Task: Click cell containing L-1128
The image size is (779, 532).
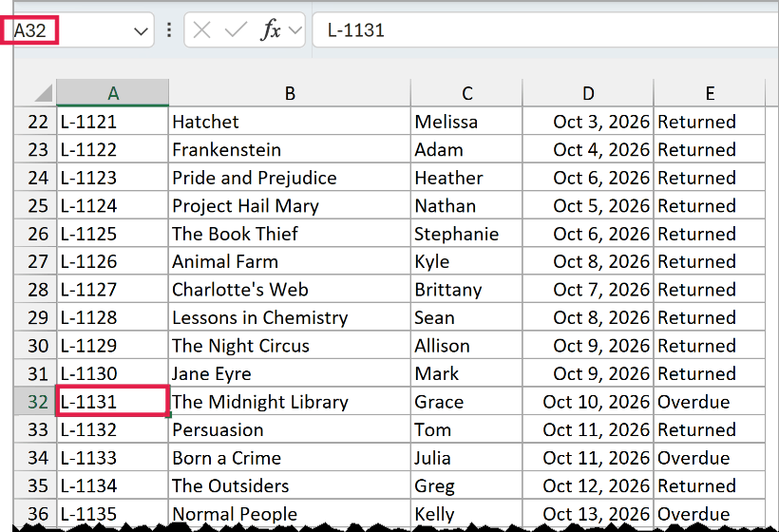Action: [113, 317]
